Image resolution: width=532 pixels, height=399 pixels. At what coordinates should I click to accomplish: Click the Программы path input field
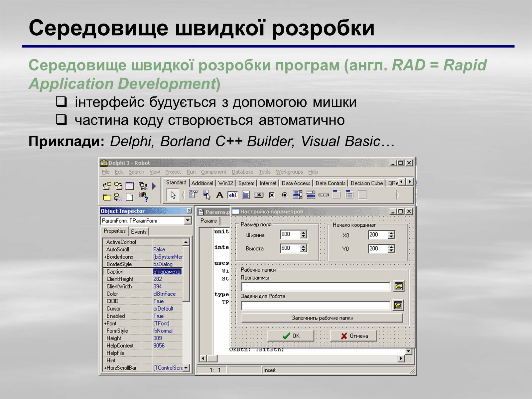(x=316, y=287)
